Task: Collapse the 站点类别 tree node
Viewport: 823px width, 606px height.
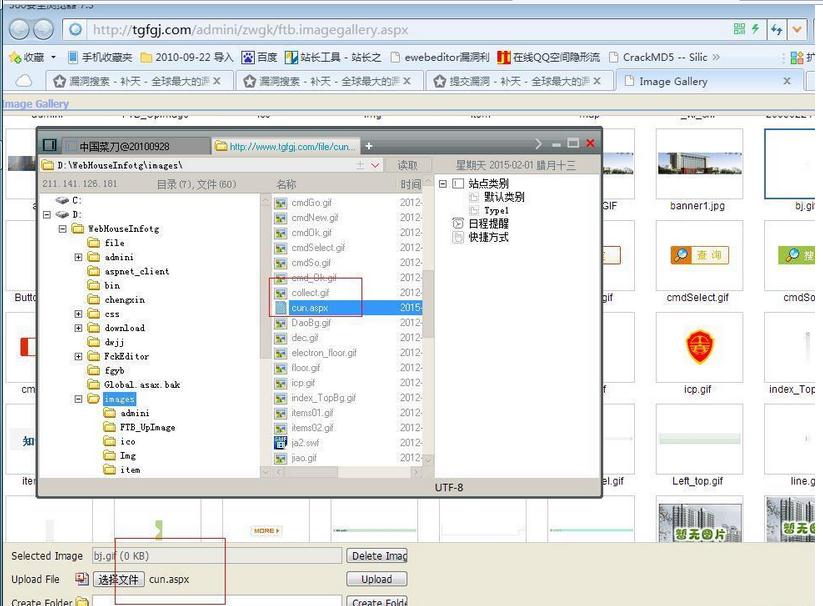Action: (442, 184)
